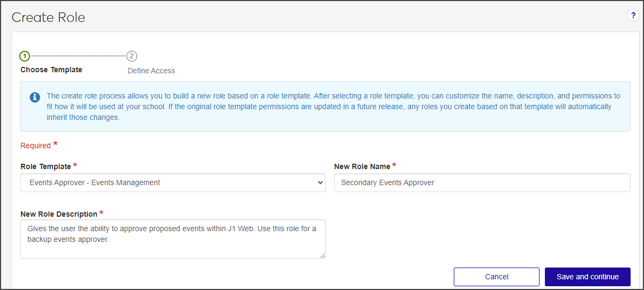Image resolution: width=644 pixels, height=290 pixels.
Task: Click the create role process info text
Action: click(x=332, y=106)
